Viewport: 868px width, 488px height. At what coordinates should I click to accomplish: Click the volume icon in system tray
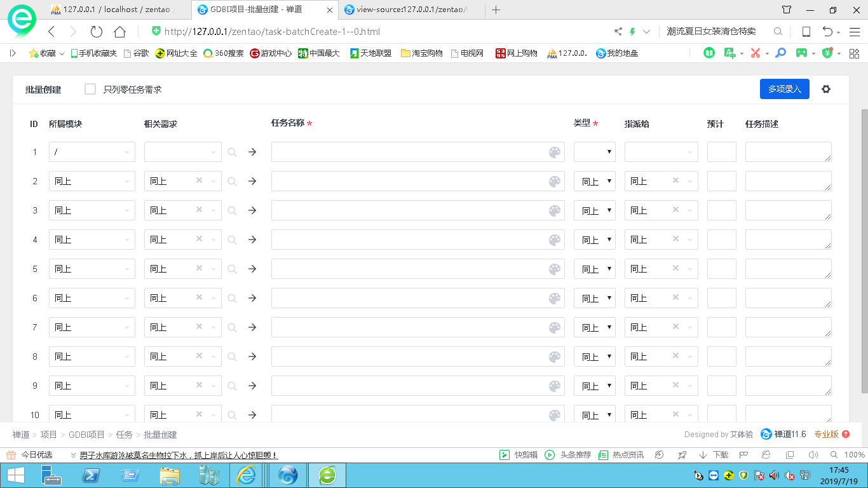tap(774, 475)
